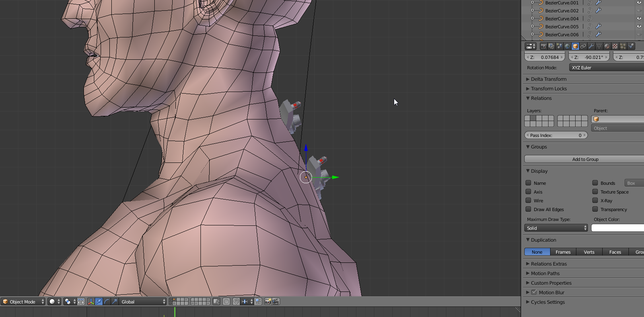Select the translate manipulator arrow icon
The image size is (644, 317).
tap(99, 301)
